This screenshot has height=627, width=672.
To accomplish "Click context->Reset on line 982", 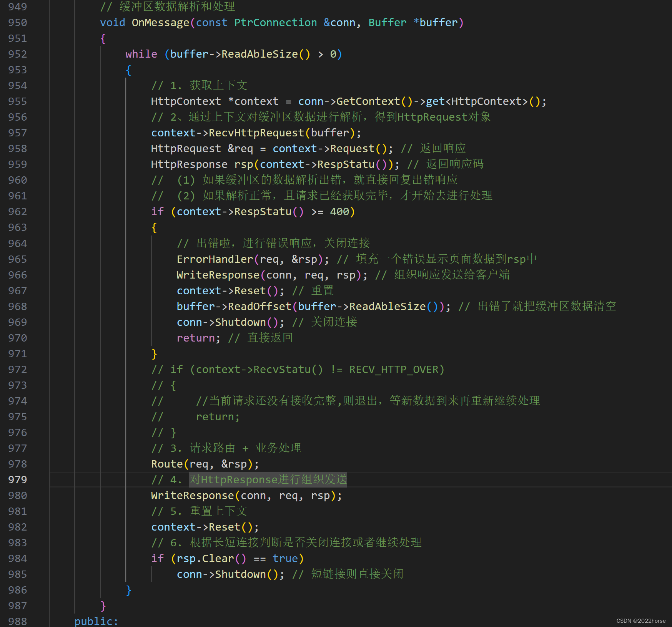I will [196, 527].
